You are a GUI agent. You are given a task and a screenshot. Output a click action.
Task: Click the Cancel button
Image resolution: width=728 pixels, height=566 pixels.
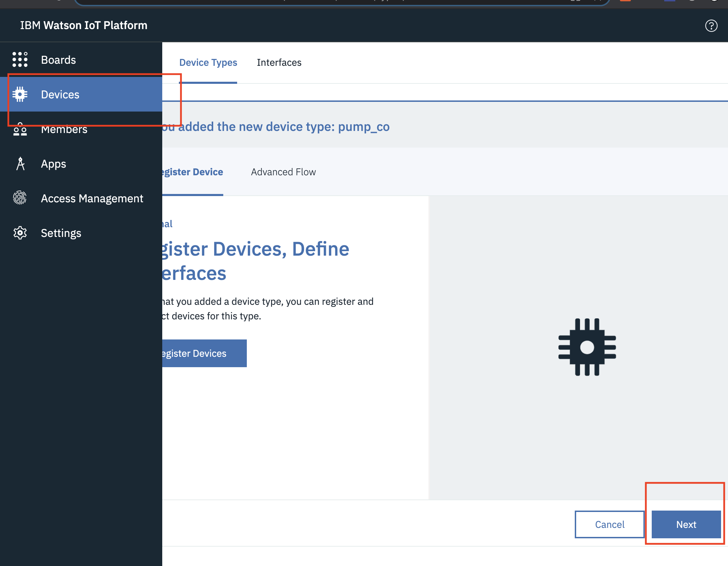click(610, 525)
